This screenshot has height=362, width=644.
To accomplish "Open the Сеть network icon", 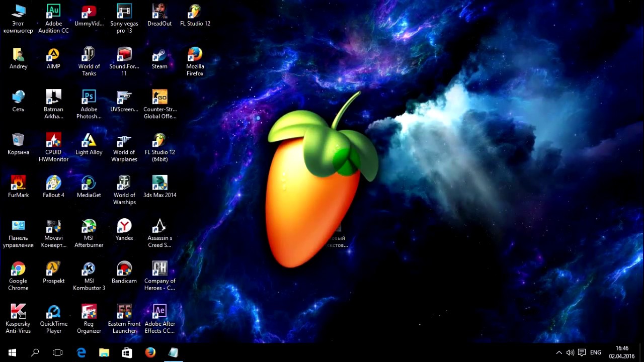I will click(18, 101).
